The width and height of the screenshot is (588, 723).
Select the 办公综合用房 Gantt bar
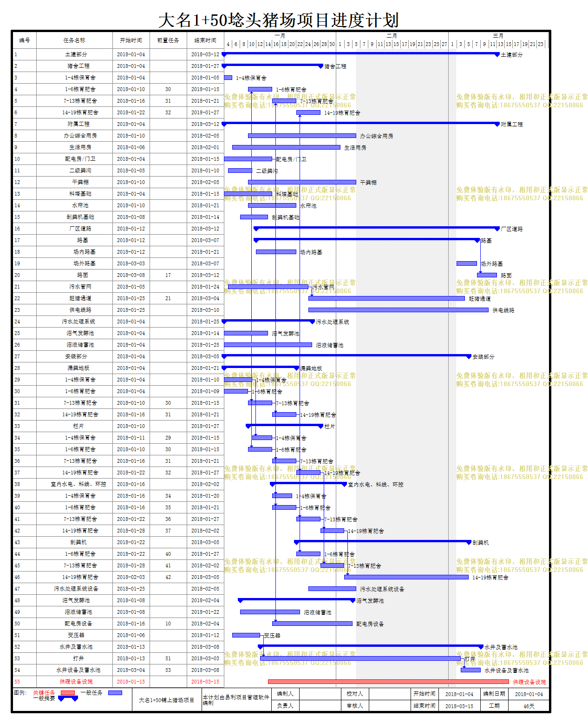coord(302,136)
